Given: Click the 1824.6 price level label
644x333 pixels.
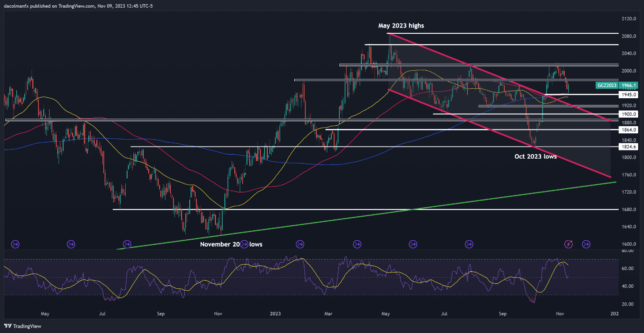Looking at the screenshot, I should tap(628, 147).
